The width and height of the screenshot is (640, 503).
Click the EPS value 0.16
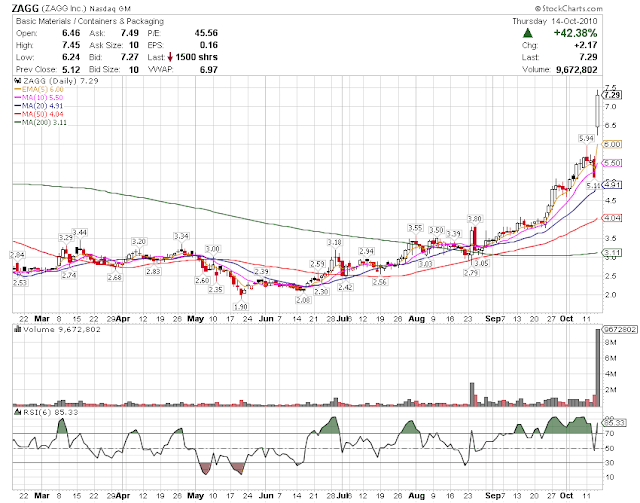(209, 45)
